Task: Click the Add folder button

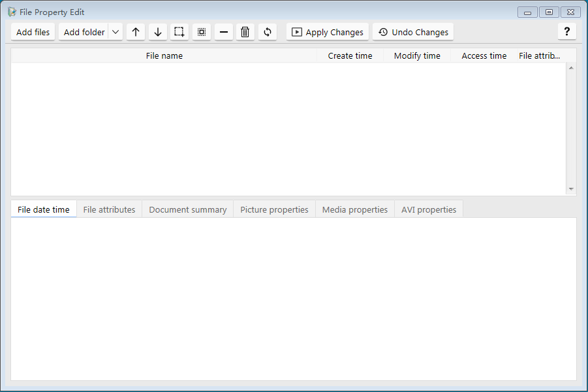Action: 84,32
